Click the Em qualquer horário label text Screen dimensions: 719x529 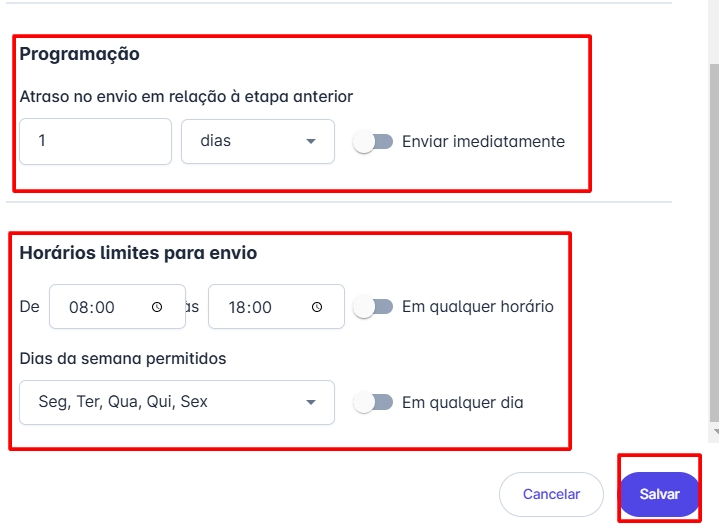(x=477, y=307)
